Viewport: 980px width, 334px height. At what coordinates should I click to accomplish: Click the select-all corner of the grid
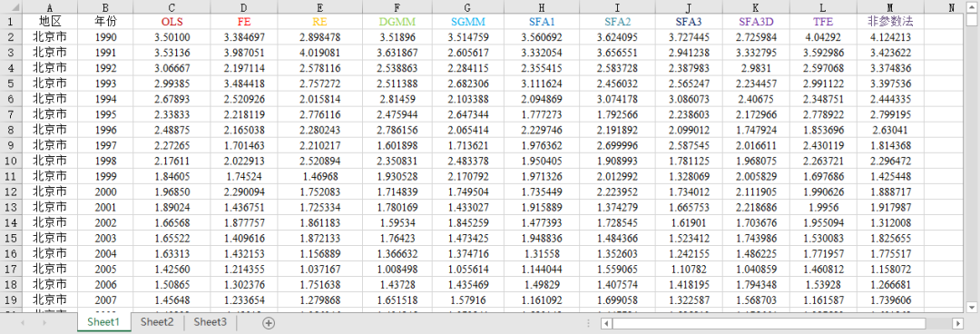[11, 7]
